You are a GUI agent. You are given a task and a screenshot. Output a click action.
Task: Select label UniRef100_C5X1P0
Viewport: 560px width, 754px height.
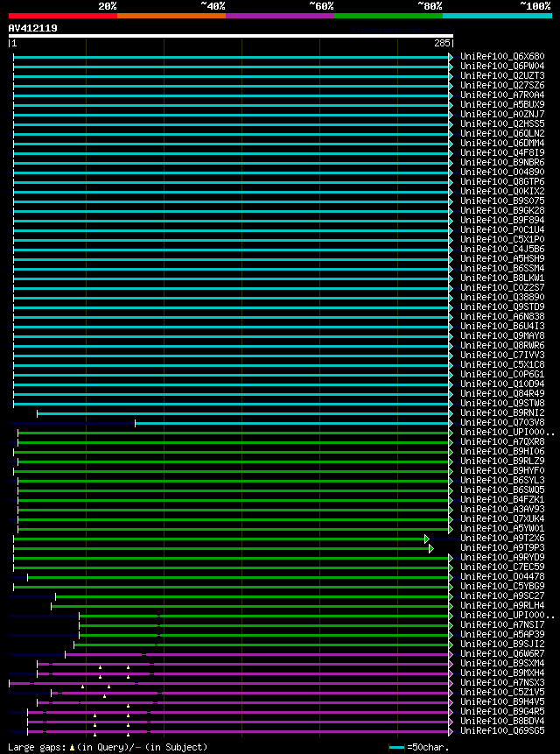[502, 239]
